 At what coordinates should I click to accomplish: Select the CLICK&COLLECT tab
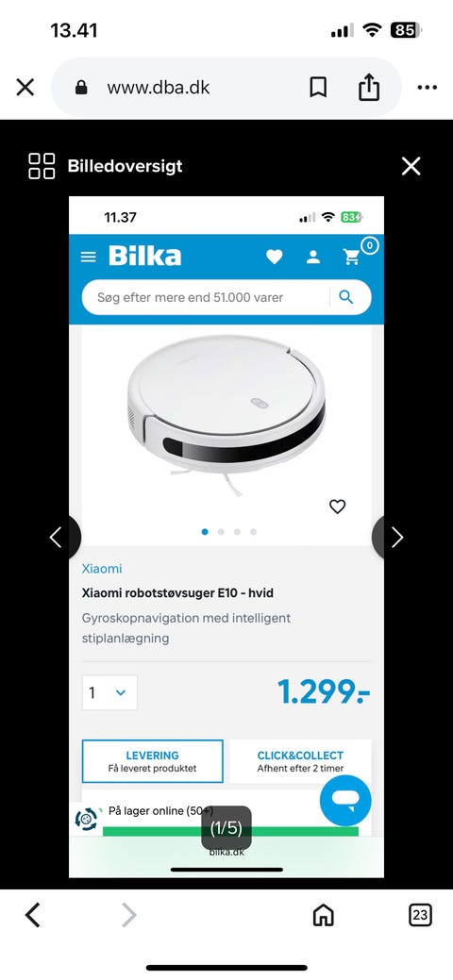[x=300, y=761]
